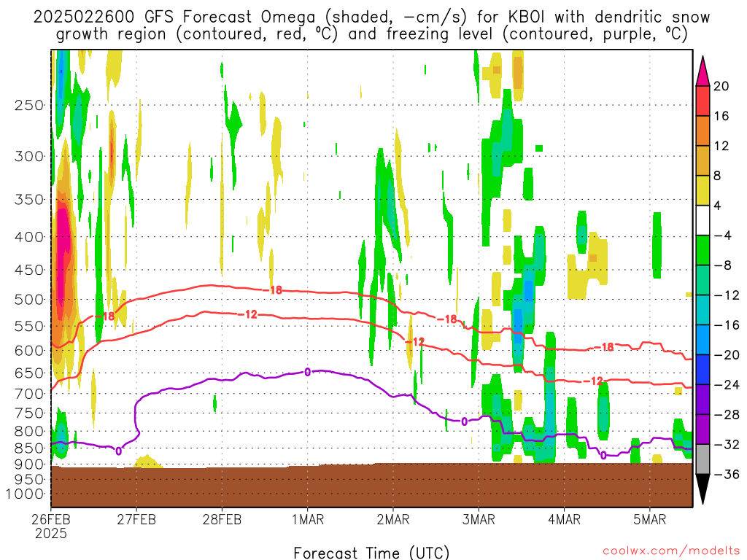Click the -12 contour label near 4MAR
Image resolution: width=747 pixels, height=560 pixels.
pyautogui.click(x=593, y=381)
